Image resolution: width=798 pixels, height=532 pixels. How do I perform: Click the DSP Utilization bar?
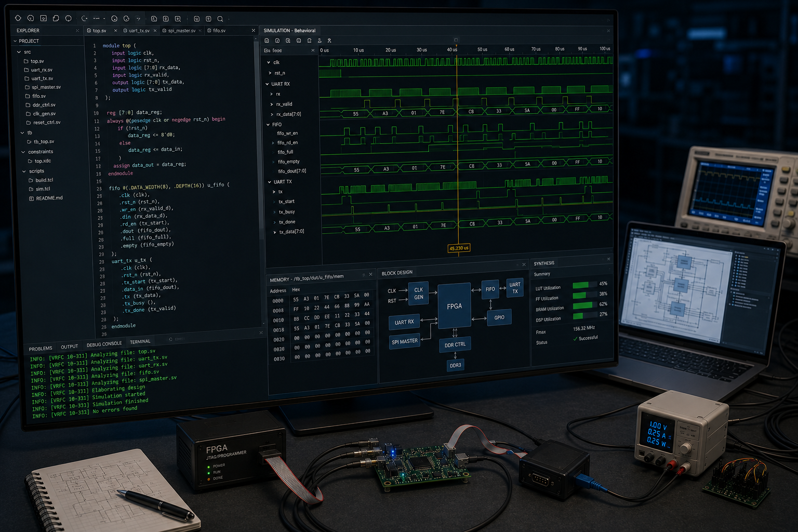[x=584, y=315]
